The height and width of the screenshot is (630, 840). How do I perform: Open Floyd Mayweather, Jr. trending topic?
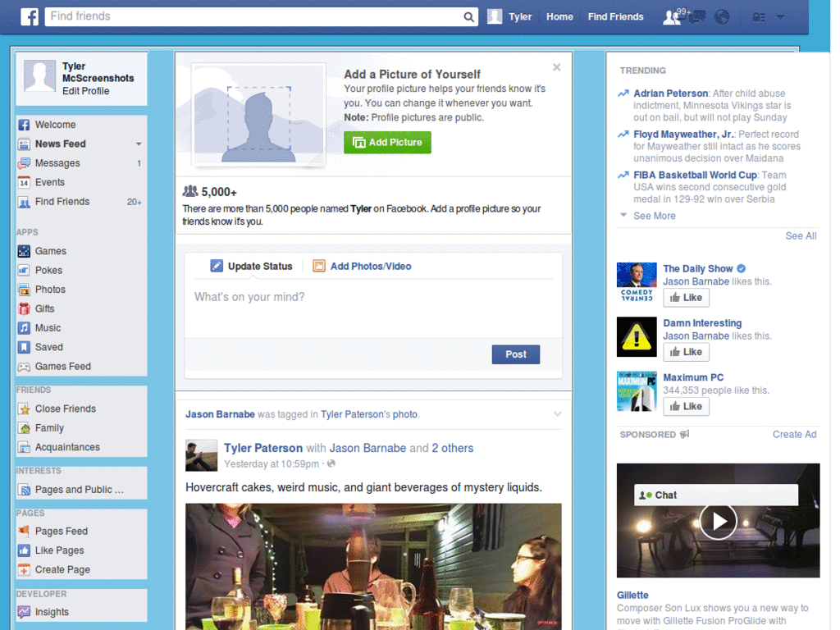point(683,135)
